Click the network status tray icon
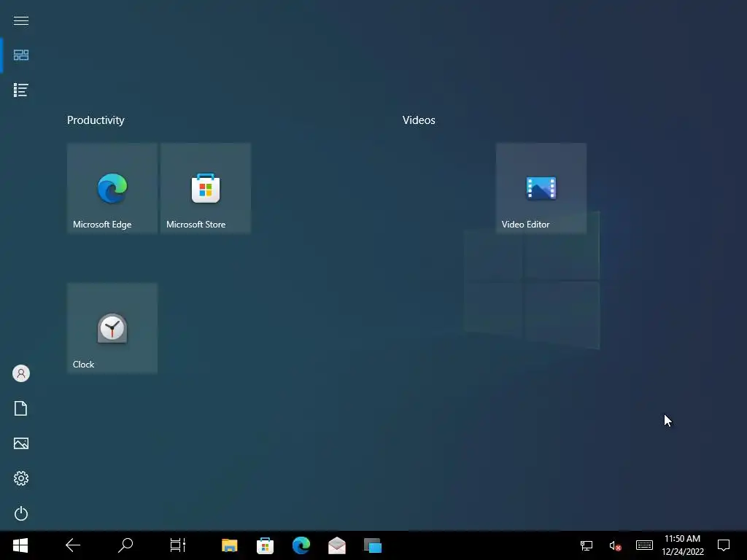The height and width of the screenshot is (560, 747). pos(587,545)
